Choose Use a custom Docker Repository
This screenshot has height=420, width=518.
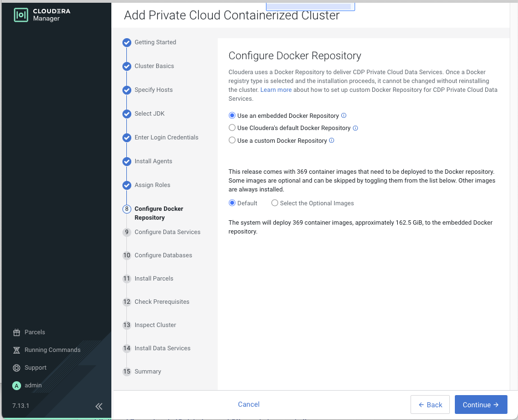click(x=232, y=141)
